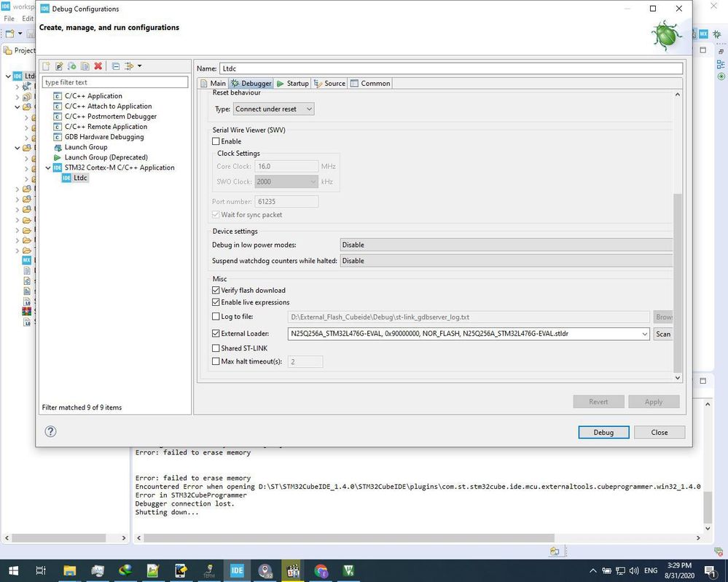The height and width of the screenshot is (582, 728).
Task: Open Task View on the taskbar
Action: tap(41, 570)
